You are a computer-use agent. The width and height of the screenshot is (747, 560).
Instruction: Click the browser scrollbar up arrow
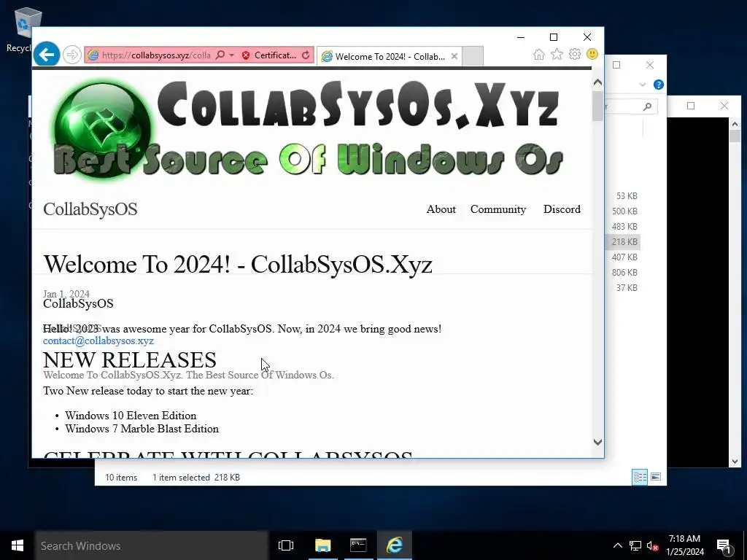pos(597,82)
